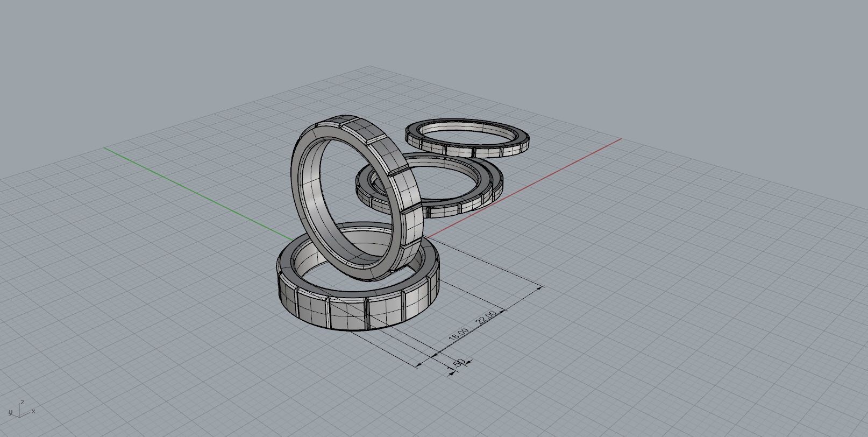Screen dimensions: 868x437
Task: Click the .50 dimension text
Action: pyautogui.click(x=458, y=363)
